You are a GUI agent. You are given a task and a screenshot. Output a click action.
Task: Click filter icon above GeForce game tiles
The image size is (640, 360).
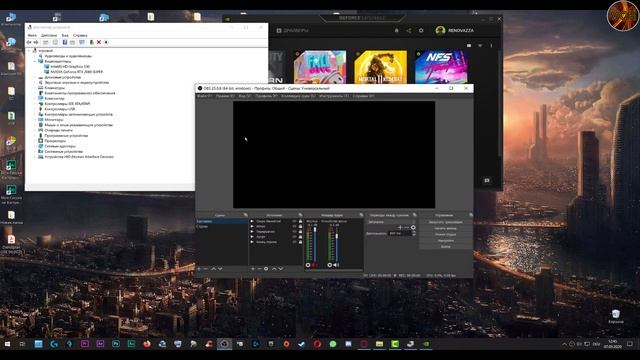(480, 46)
